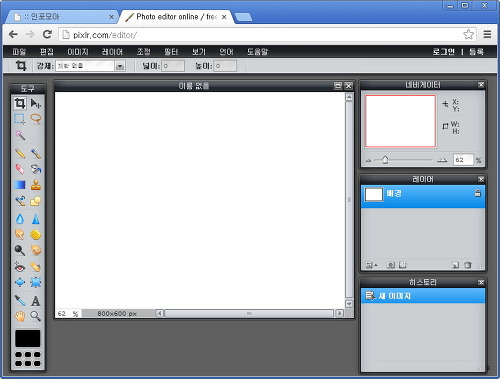Open the 조정 menu
Screen dimensions: 500x379
coord(144,52)
